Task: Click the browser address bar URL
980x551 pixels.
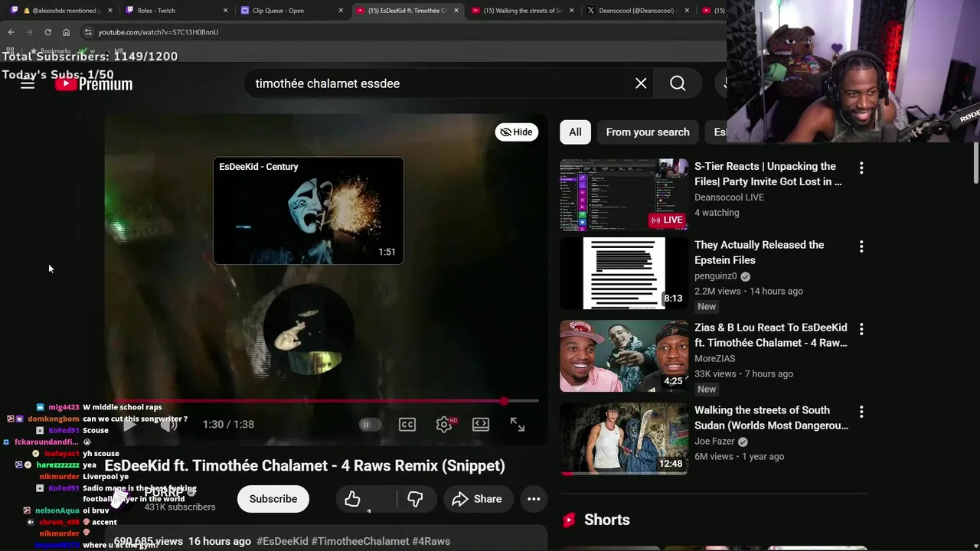Action: pyautogui.click(x=158, y=32)
